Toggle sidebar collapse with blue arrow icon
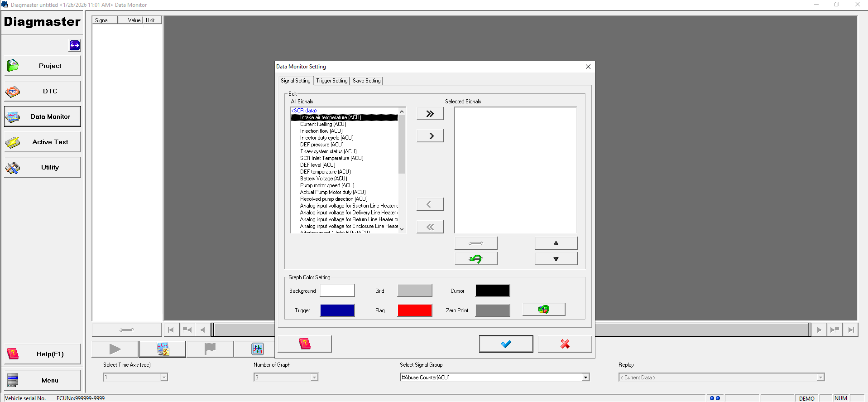The image size is (868, 402). (x=75, y=45)
